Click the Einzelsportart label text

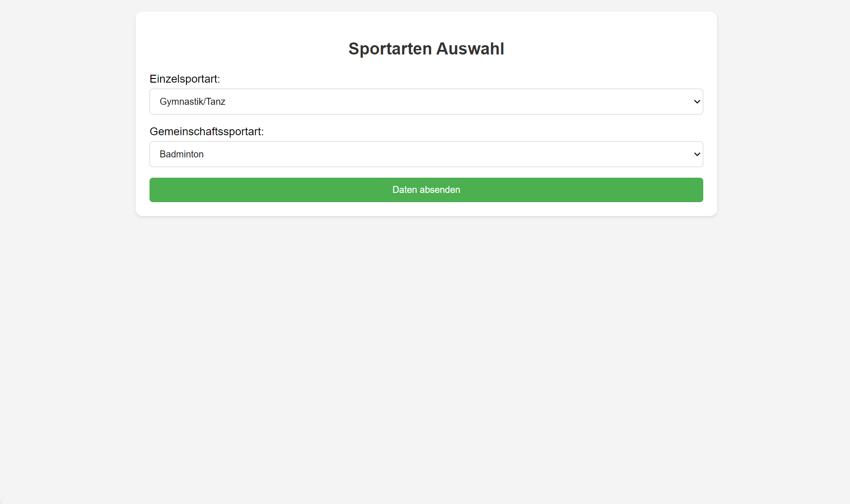[185, 79]
